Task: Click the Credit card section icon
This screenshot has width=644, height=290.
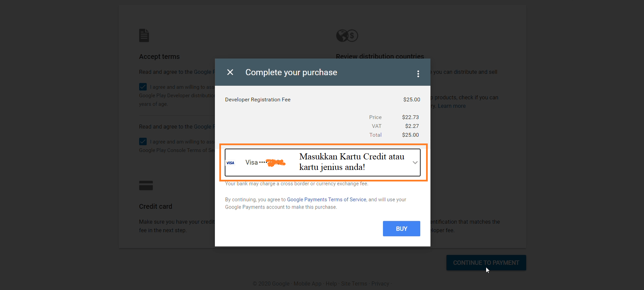Action: [x=146, y=186]
